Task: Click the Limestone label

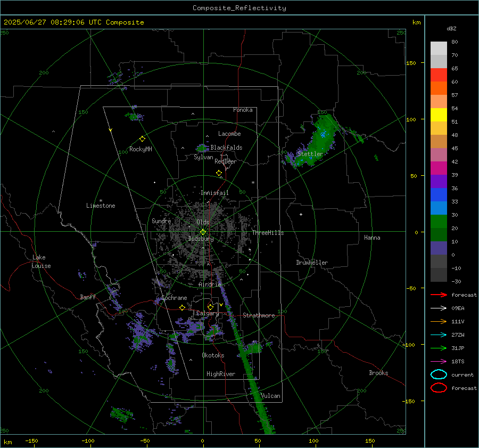Action: (101, 206)
